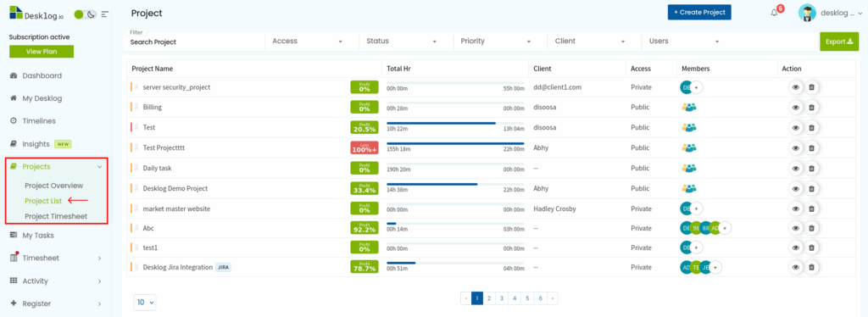The width and height of the screenshot is (868, 317).
Task: Open Project Timesheet in sidebar
Action: 56,216
